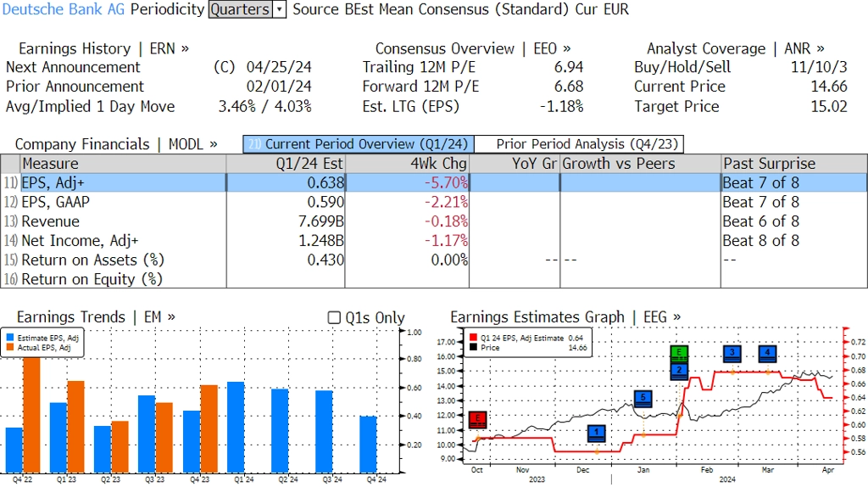Select the Net Income, Adj+ row
This screenshot has width=868, height=487.
[434, 241]
